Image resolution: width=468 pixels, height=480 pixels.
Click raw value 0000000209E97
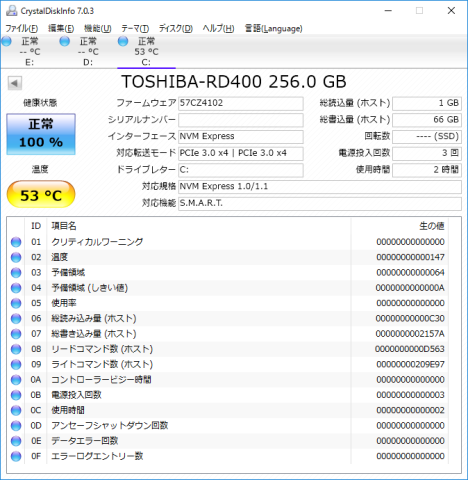[411, 365]
